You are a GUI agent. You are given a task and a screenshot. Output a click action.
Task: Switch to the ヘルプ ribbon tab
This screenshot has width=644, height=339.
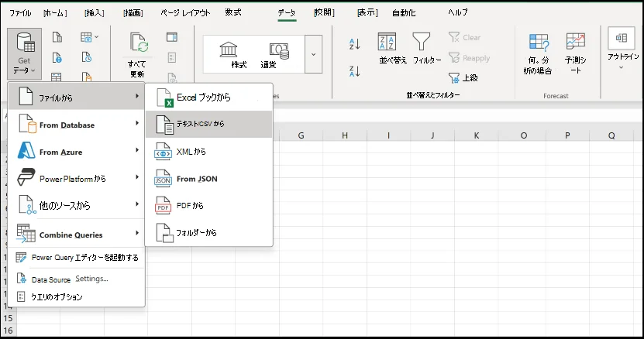pos(458,12)
